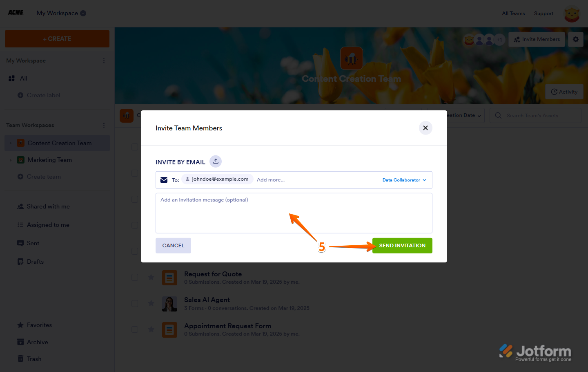Expand the Marketing Team tree arrow
The width and height of the screenshot is (588, 372).
click(x=11, y=160)
